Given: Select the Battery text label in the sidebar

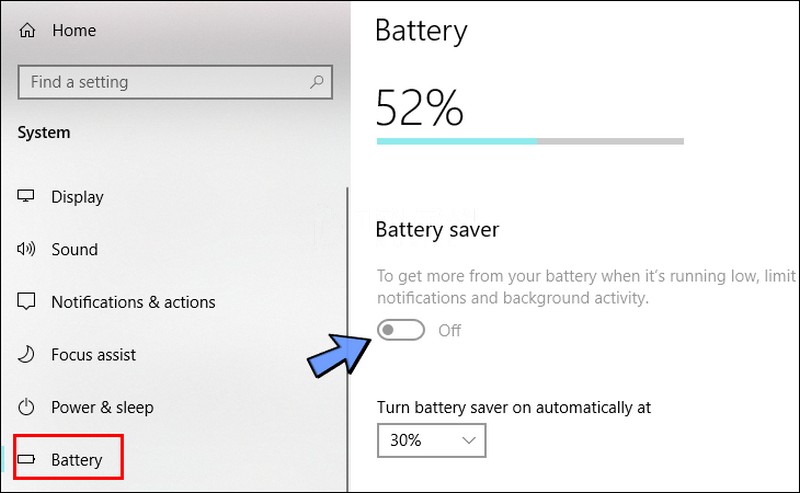Looking at the screenshot, I should [x=77, y=460].
